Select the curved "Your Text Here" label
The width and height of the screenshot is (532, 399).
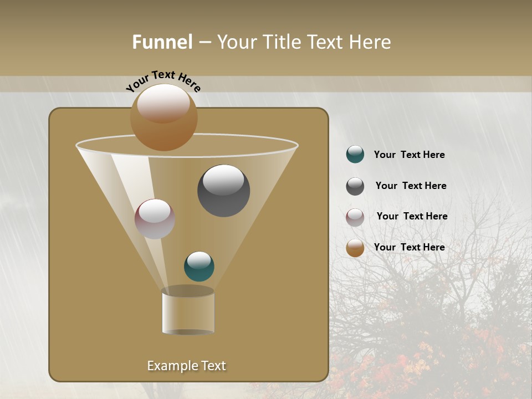tap(163, 80)
